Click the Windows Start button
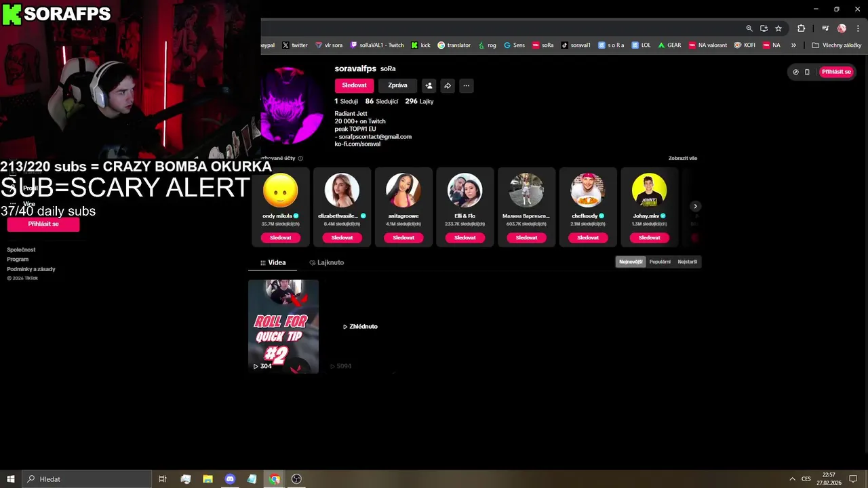 [11, 479]
